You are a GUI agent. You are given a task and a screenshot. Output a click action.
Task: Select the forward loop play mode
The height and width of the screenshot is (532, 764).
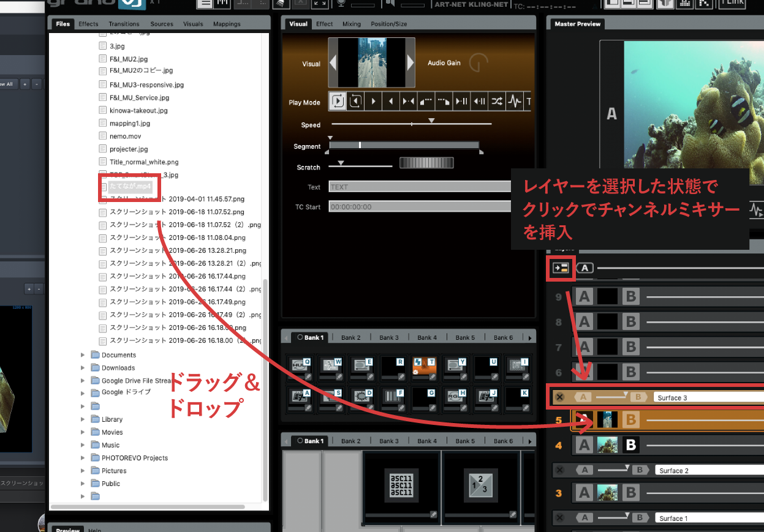(338, 102)
